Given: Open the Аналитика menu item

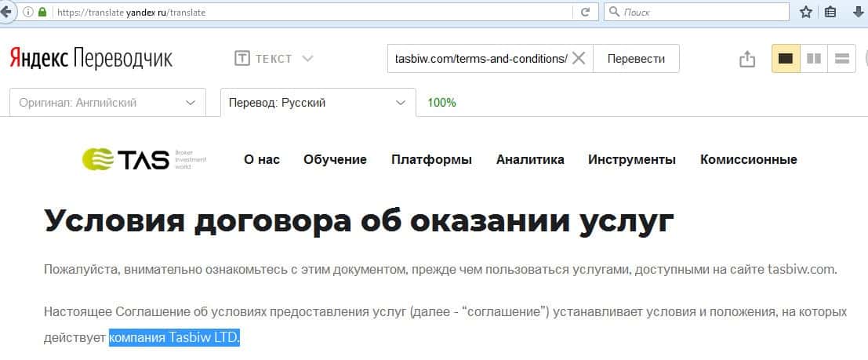Looking at the screenshot, I should (x=530, y=160).
